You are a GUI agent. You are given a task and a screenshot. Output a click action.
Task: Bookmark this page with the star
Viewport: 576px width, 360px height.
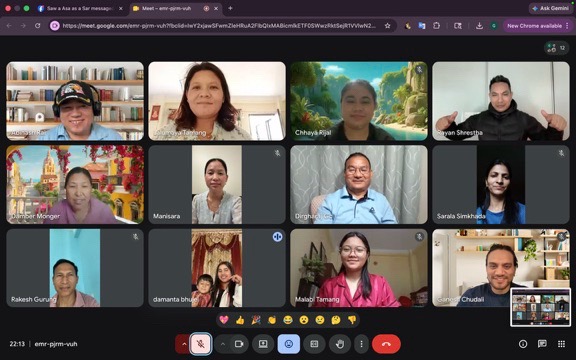(387, 26)
